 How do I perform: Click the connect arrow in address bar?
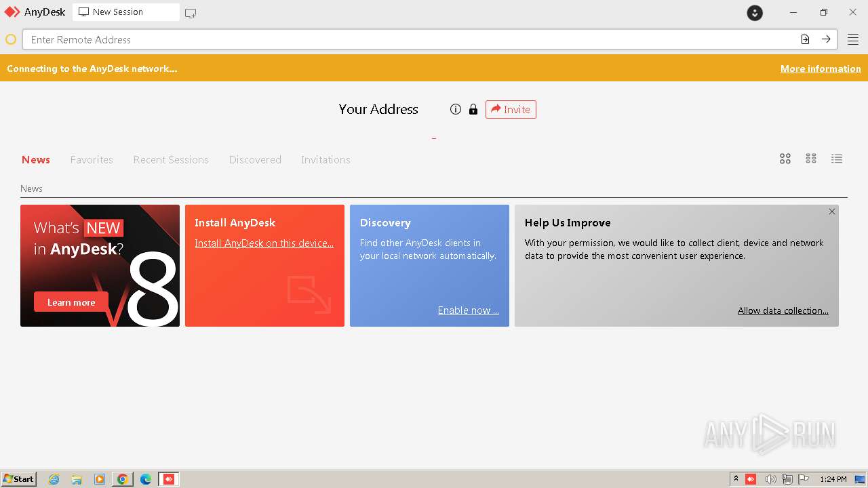click(x=826, y=39)
